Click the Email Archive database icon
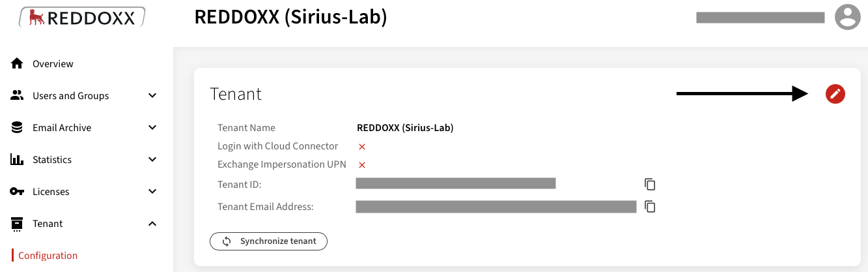 point(17,127)
